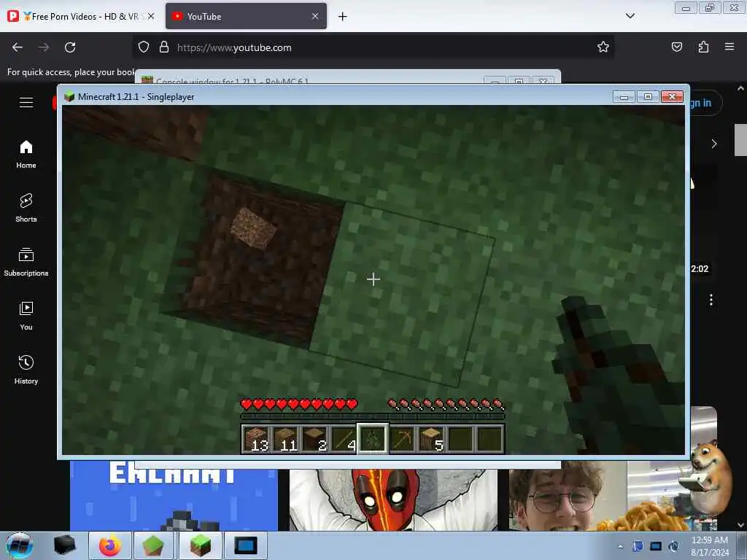Open History in the YouTube sidebar
The width and height of the screenshot is (747, 560).
click(x=26, y=370)
